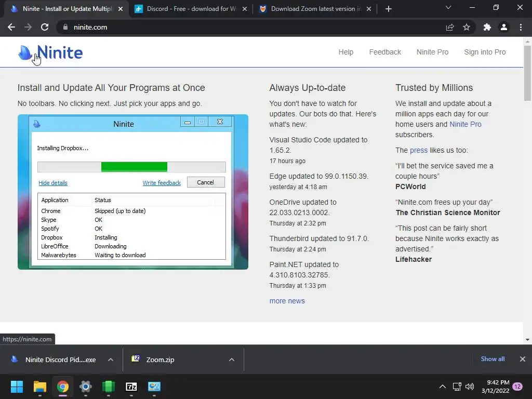
Task: Close the Ninite tab
Action: pyautogui.click(x=121, y=9)
